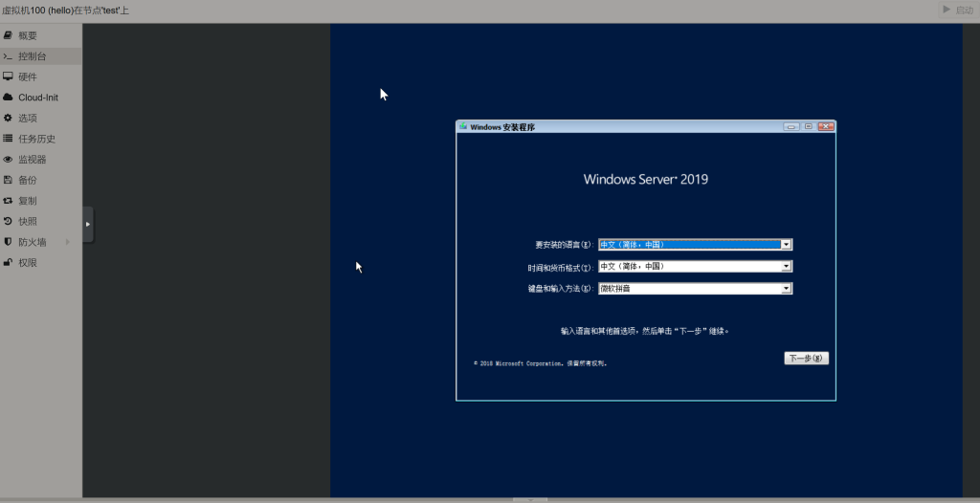The height and width of the screenshot is (503, 980).
Task: Expand the 防火墙 submenu arrow
Action: click(68, 242)
